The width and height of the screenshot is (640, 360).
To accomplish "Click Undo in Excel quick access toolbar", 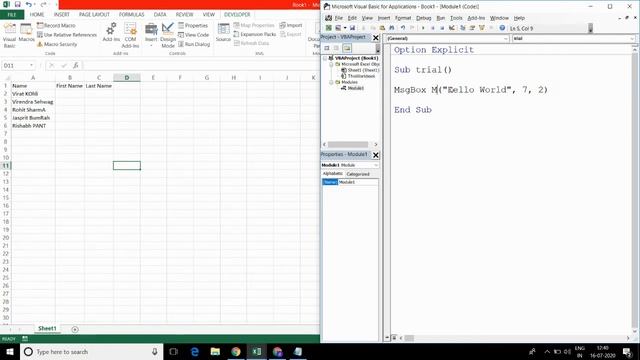I will point(29,4).
